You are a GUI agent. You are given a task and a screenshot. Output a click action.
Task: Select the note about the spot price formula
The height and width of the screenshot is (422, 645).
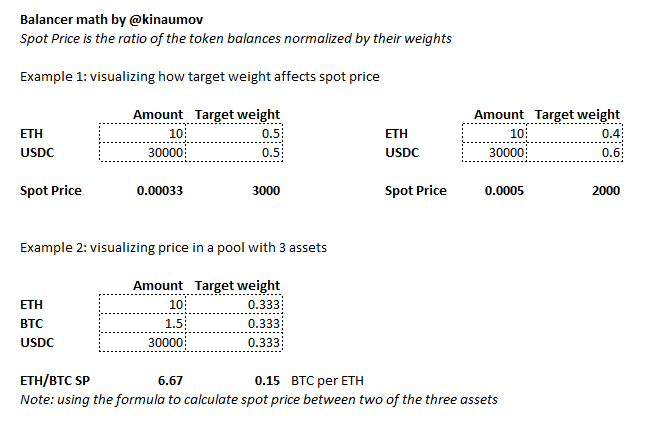click(x=259, y=399)
